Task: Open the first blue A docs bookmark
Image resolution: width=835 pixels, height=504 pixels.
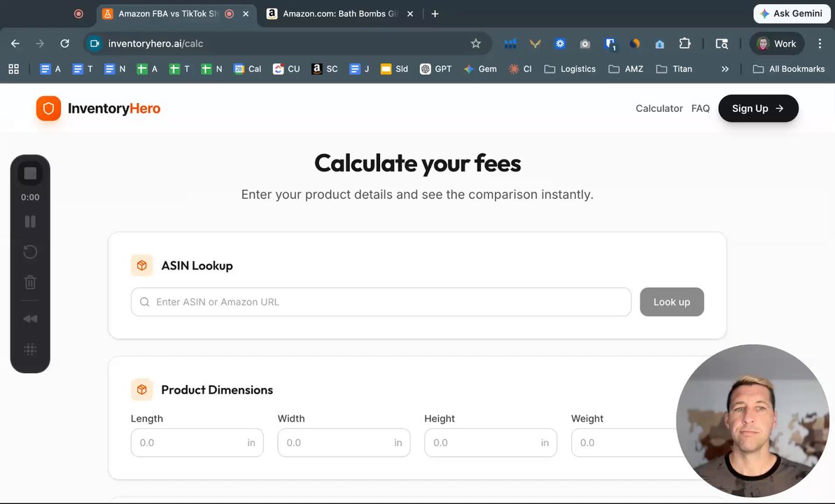Action: click(x=50, y=69)
